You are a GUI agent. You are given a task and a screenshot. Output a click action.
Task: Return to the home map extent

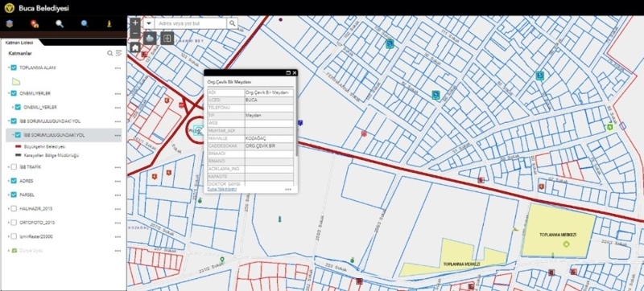point(135,47)
